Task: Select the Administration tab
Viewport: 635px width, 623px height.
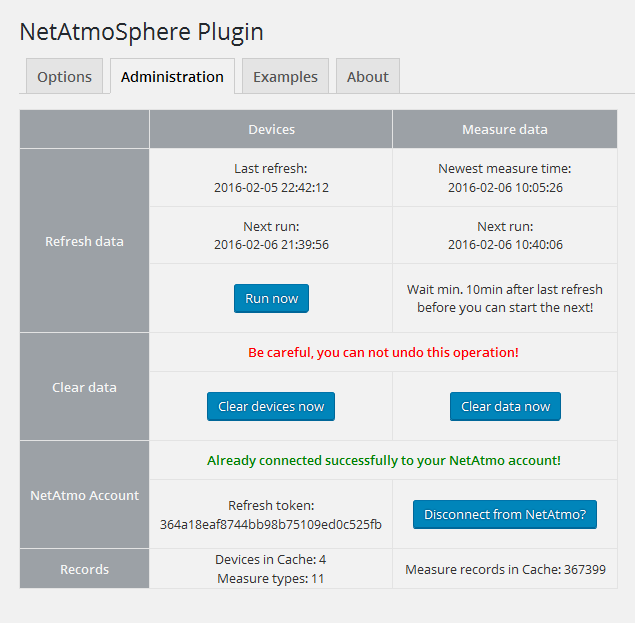Action: click(x=172, y=76)
